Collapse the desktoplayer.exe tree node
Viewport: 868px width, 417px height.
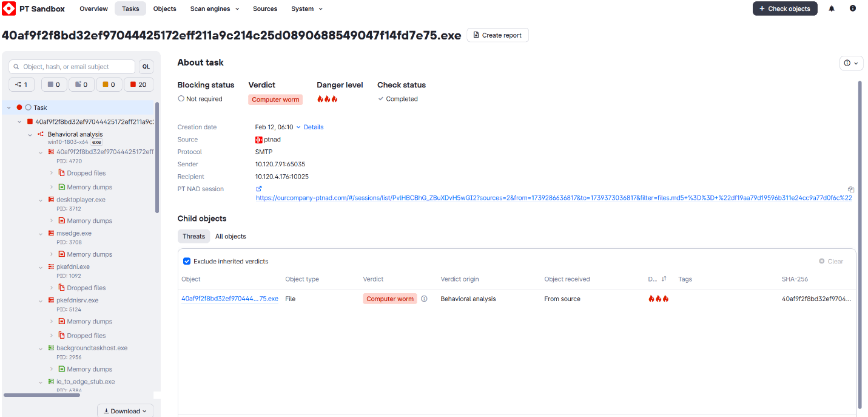point(41,200)
